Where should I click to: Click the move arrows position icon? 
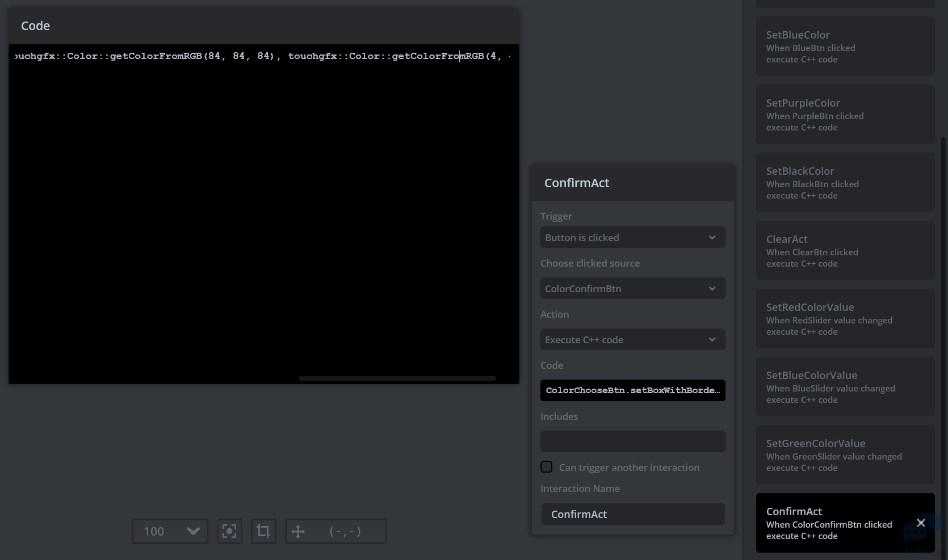click(x=298, y=531)
